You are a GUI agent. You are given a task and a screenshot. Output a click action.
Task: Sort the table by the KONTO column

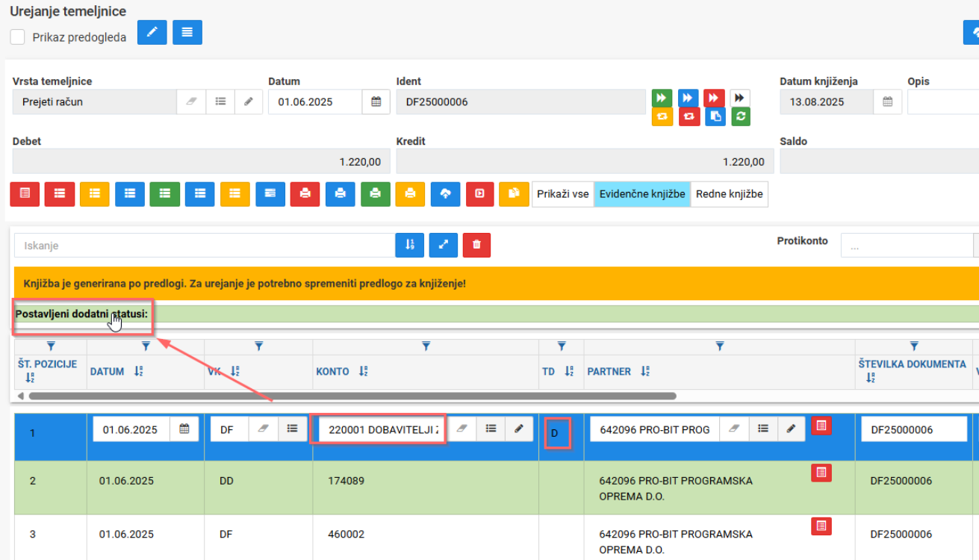363,371
